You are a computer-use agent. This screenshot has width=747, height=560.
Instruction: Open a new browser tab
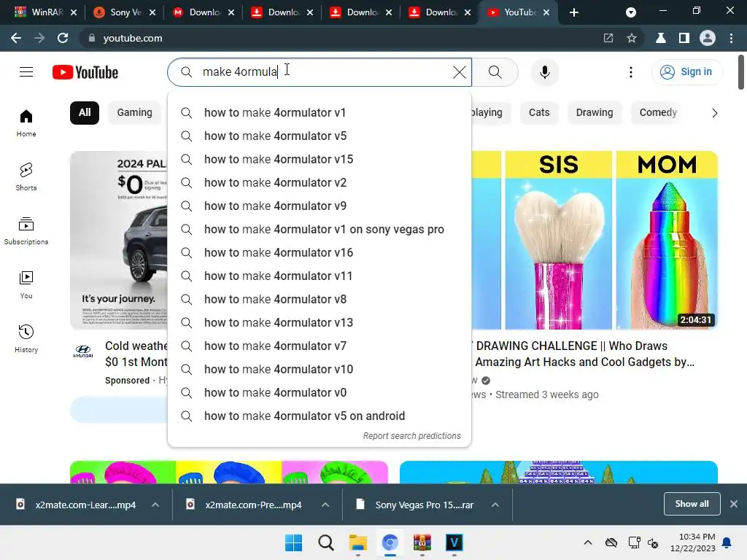(574, 12)
